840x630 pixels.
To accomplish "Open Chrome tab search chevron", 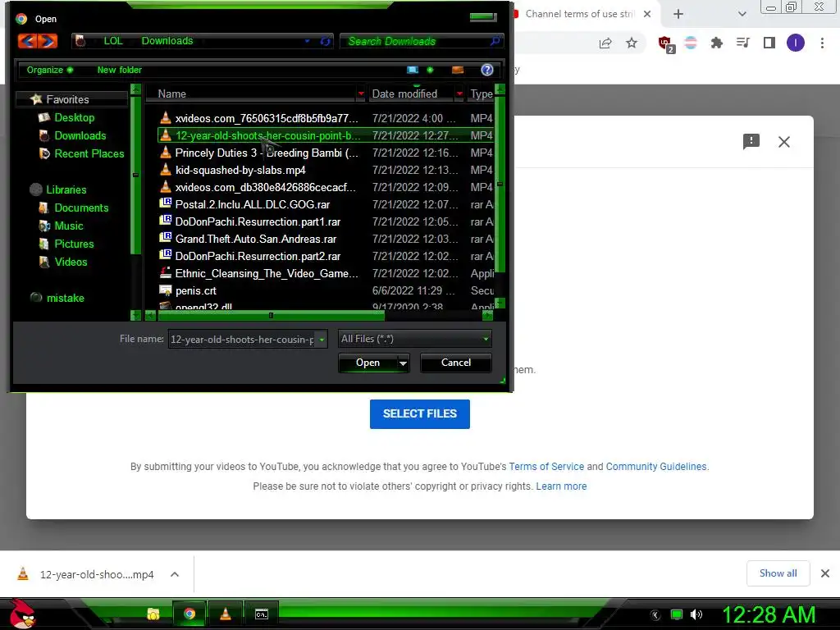I will (742, 14).
